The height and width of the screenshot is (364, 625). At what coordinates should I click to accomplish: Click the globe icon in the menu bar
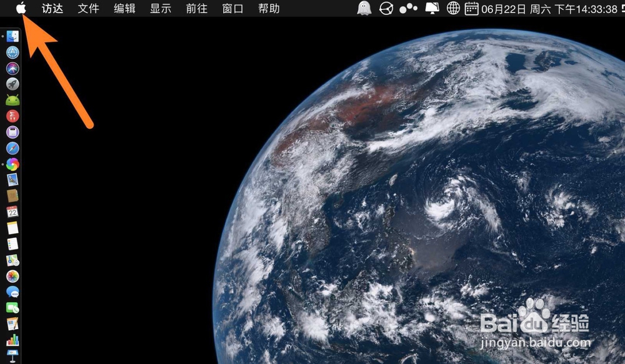coord(453,8)
